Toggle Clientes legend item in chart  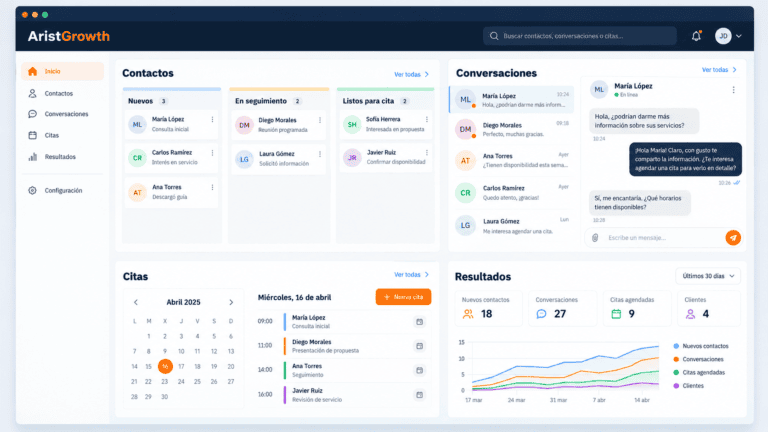tap(688, 386)
